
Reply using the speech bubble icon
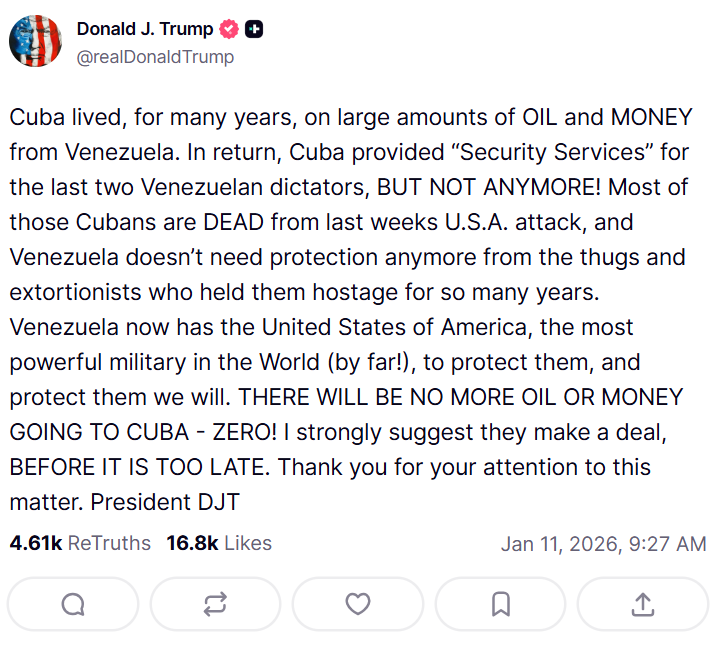(73, 604)
